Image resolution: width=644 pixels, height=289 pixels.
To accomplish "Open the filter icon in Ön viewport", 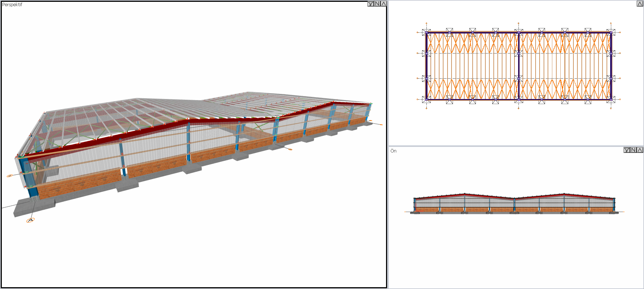I will 627,150.
